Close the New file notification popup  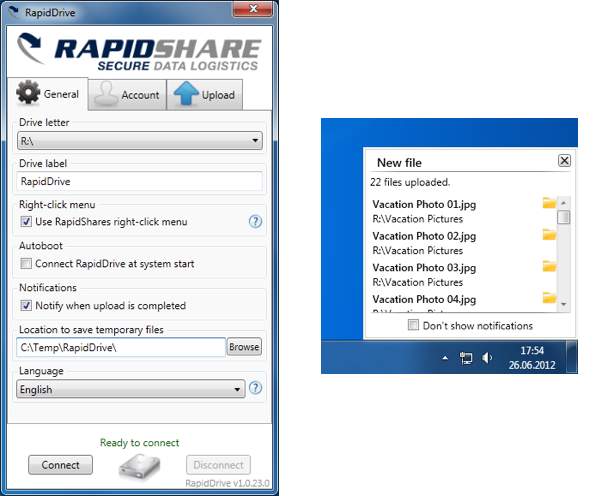pos(564,160)
